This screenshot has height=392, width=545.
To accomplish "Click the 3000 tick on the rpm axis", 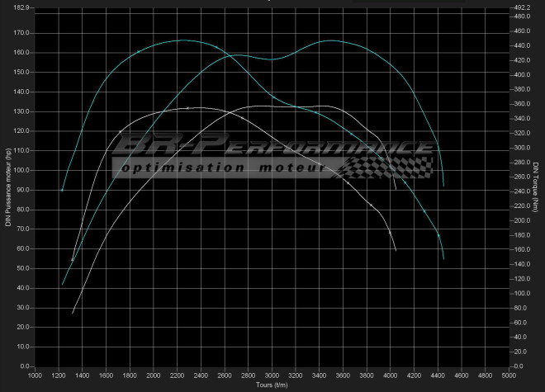I will click(x=272, y=375).
